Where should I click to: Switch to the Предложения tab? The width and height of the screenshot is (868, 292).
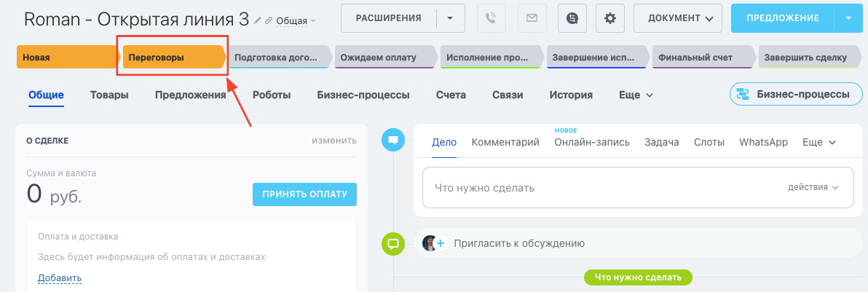(x=191, y=95)
